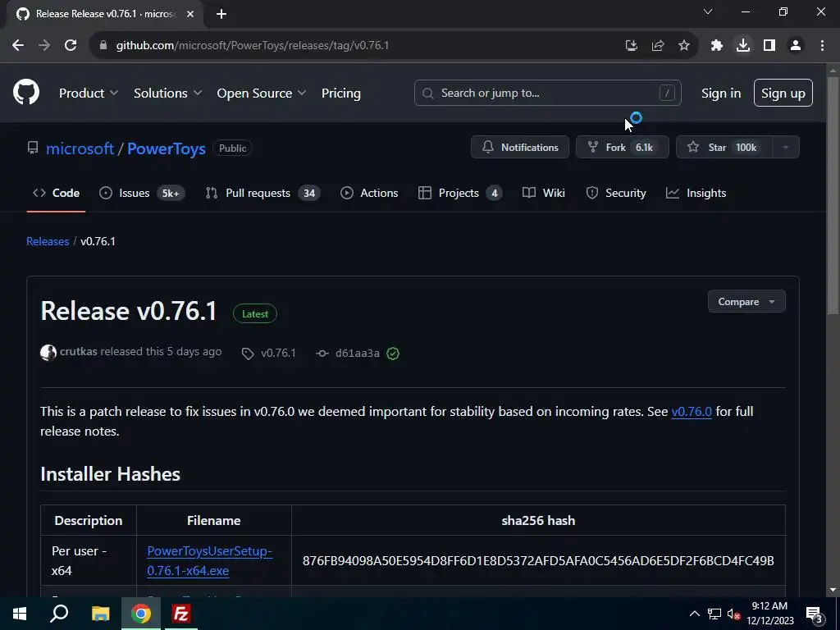This screenshot has width=840, height=630.
Task: Open the Pricing page
Action: pyautogui.click(x=340, y=94)
